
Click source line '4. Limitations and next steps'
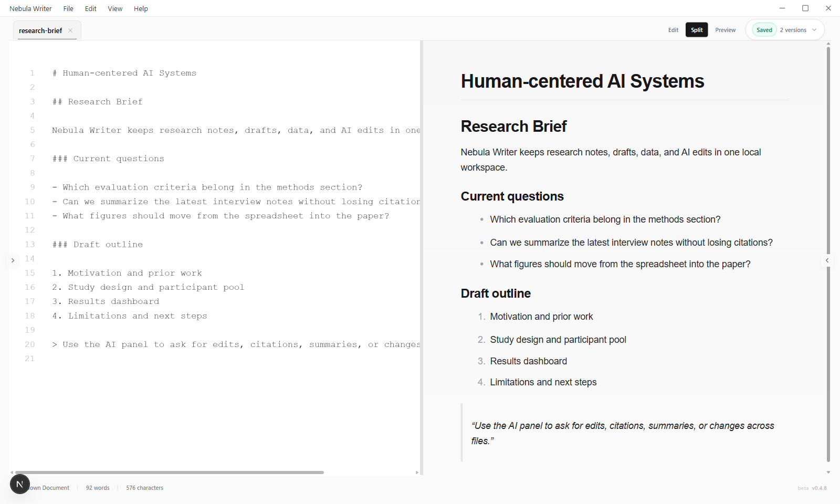point(129,316)
